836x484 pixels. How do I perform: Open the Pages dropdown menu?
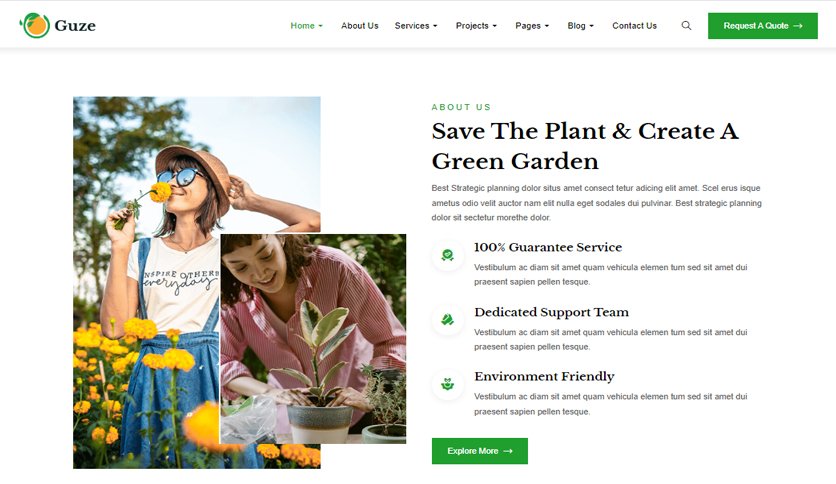(532, 26)
